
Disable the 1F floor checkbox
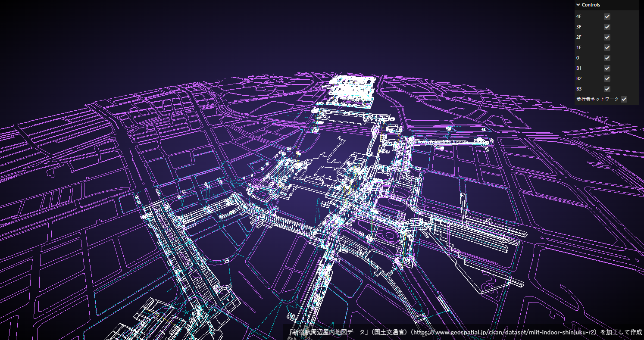pyautogui.click(x=607, y=47)
